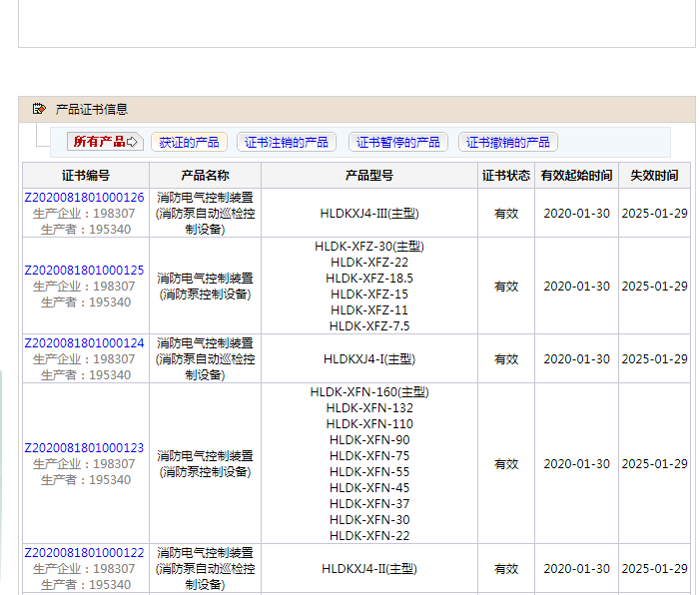Click the arrow icon in 所有产品 tab
700x595 pixels.
(132, 142)
